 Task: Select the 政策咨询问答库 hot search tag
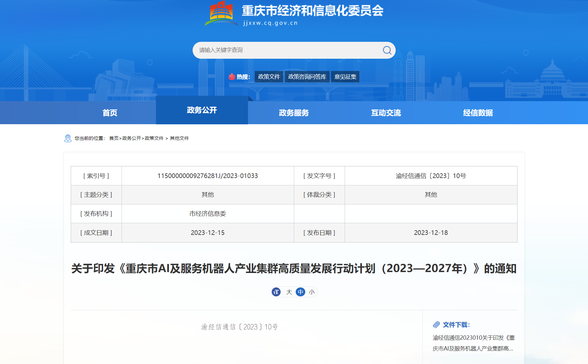coord(307,77)
